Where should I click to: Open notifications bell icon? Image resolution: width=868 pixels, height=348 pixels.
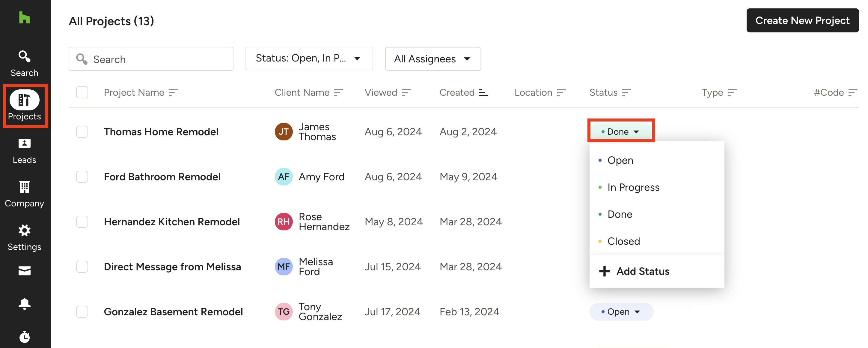point(24,304)
